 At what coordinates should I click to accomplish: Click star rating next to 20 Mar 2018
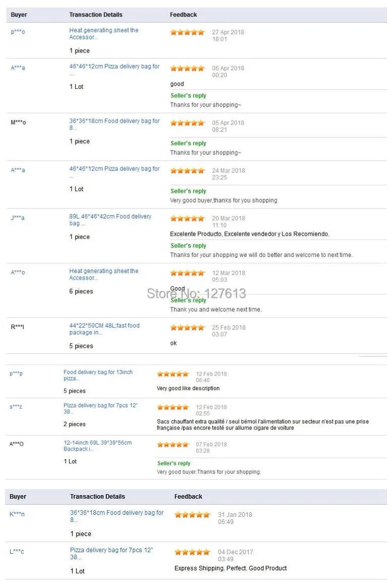click(188, 218)
